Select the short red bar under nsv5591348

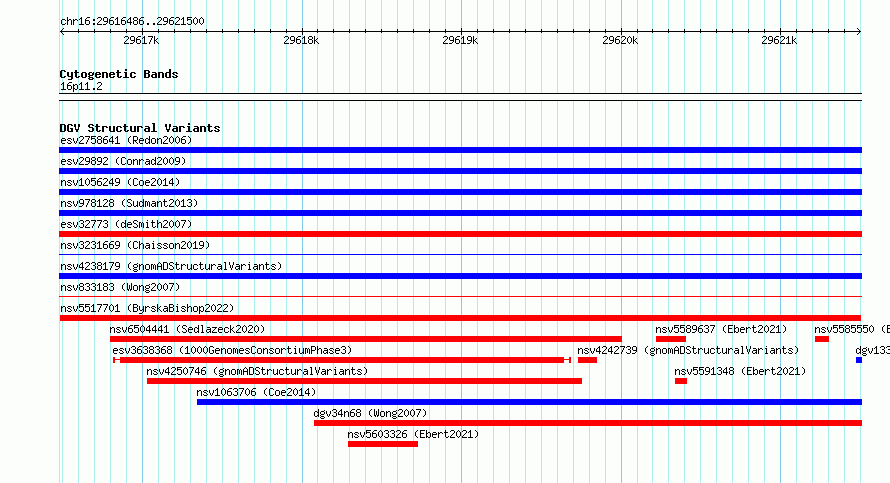[681, 381]
